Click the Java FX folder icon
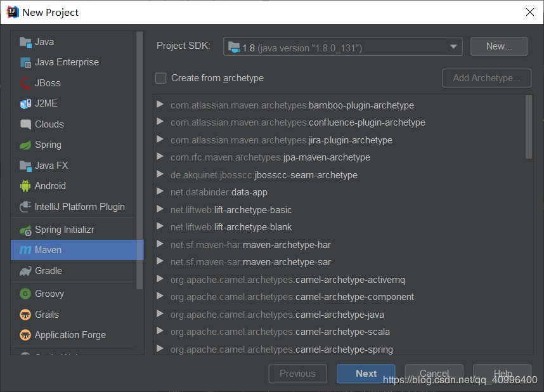The height and width of the screenshot is (392, 544). coord(25,166)
